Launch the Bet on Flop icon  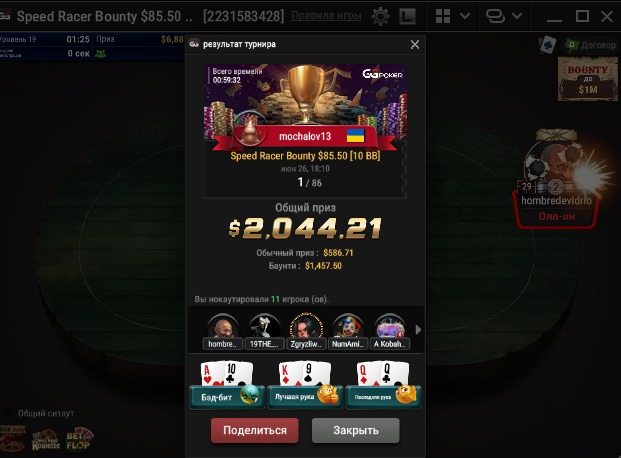[78, 439]
